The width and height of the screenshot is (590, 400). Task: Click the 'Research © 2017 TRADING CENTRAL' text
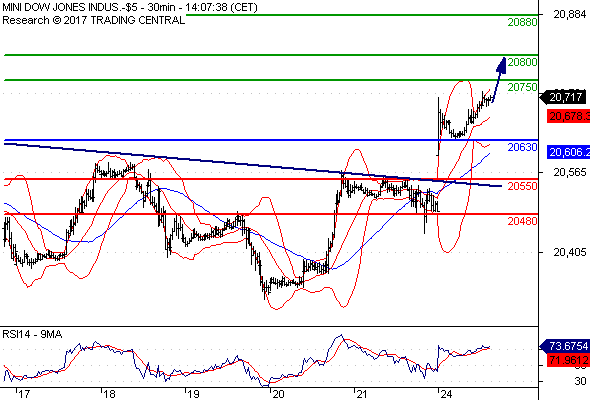click(x=94, y=20)
